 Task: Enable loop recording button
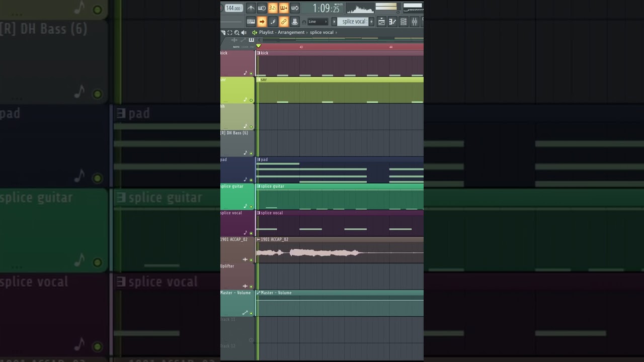click(x=295, y=8)
